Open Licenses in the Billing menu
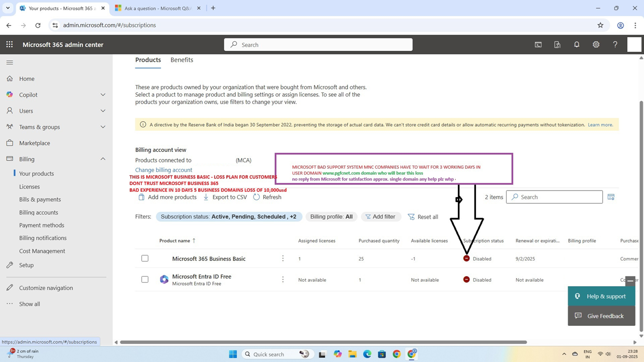This screenshot has height=362, width=644. tap(30, 187)
